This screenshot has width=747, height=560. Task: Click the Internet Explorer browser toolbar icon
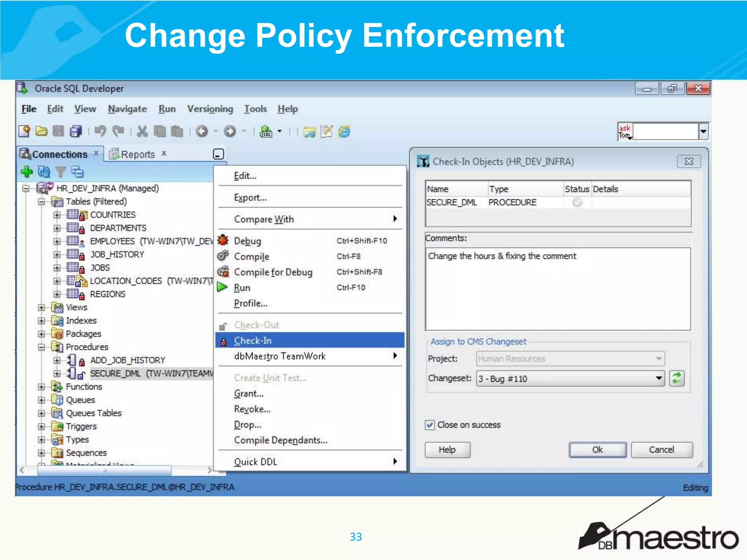coord(344,131)
